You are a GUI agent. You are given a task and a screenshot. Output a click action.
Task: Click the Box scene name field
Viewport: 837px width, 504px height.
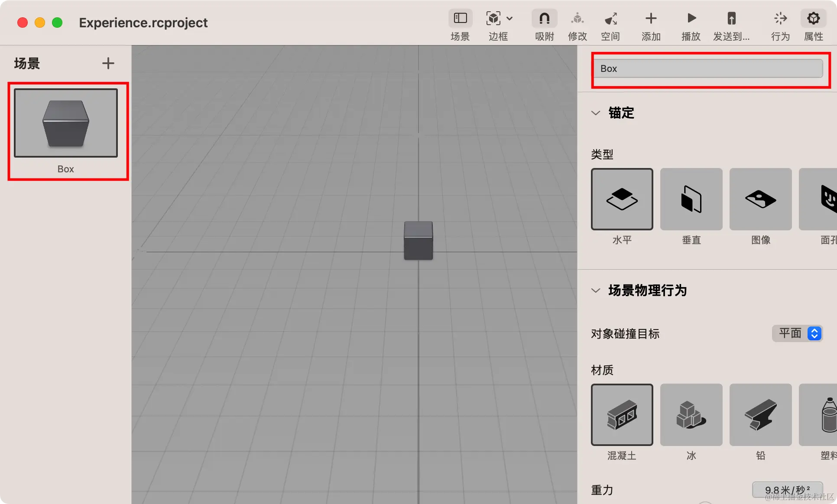(707, 68)
